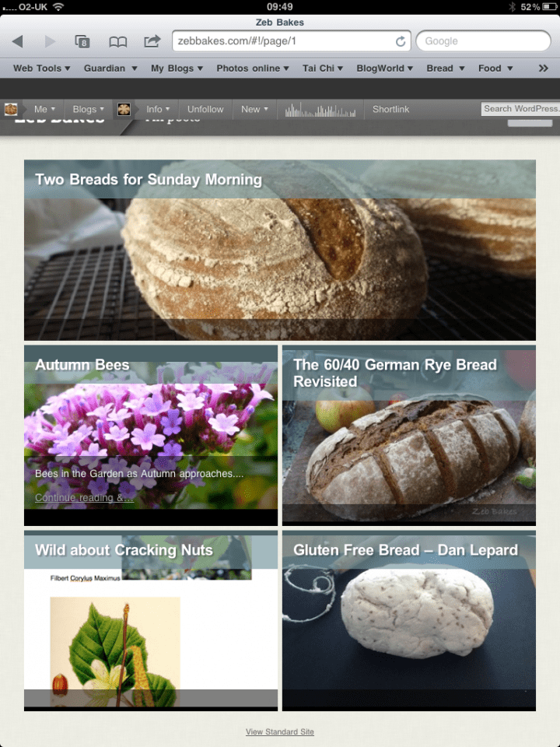Follow the View Standard Site link
560x747 pixels.
point(280,732)
